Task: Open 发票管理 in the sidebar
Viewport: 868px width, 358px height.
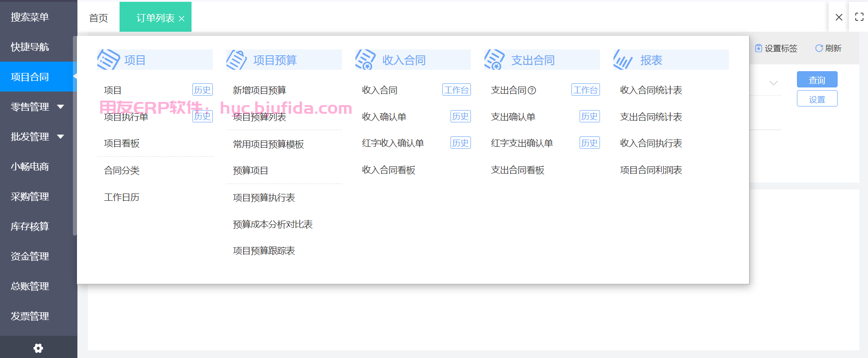Action: click(x=30, y=316)
